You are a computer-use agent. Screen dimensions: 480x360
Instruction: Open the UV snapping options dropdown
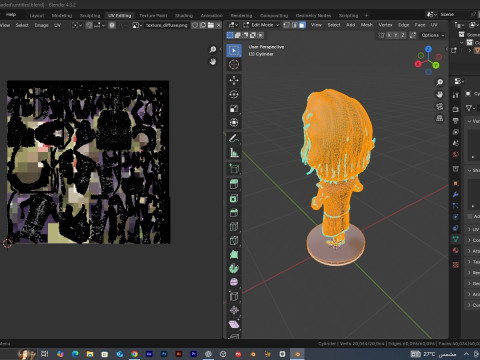click(99, 25)
